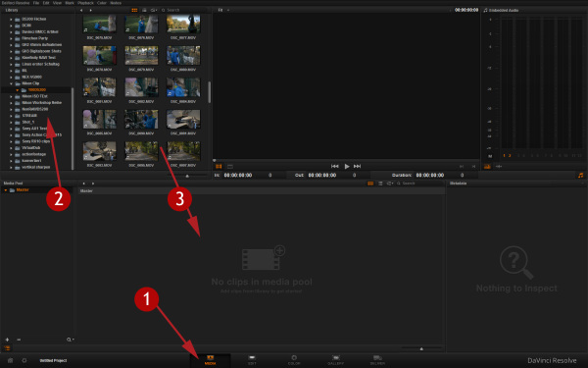Go back in Media Pool navigation
The height and width of the screenshot is (368, 588).
tap(83, 184)
